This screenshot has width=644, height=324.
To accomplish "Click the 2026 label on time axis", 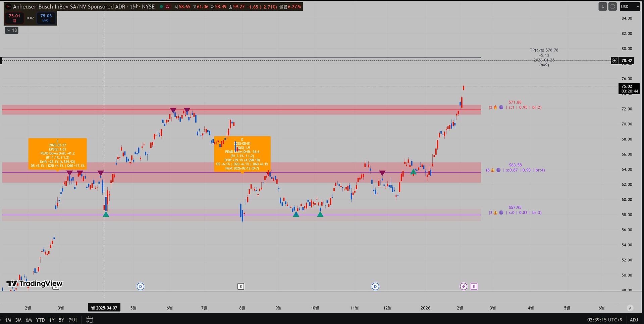I will (425, 308).
